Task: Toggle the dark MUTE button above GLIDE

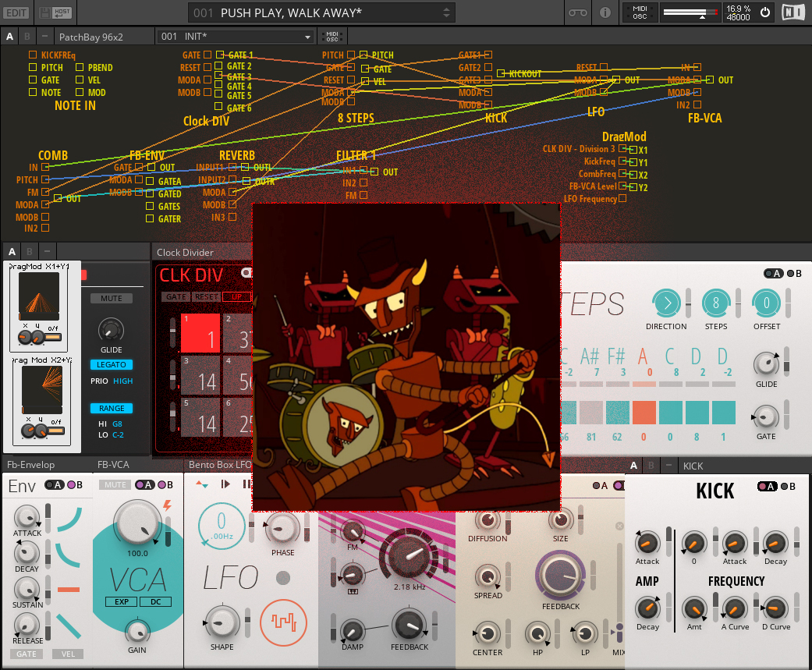Action: pos(112,298)
